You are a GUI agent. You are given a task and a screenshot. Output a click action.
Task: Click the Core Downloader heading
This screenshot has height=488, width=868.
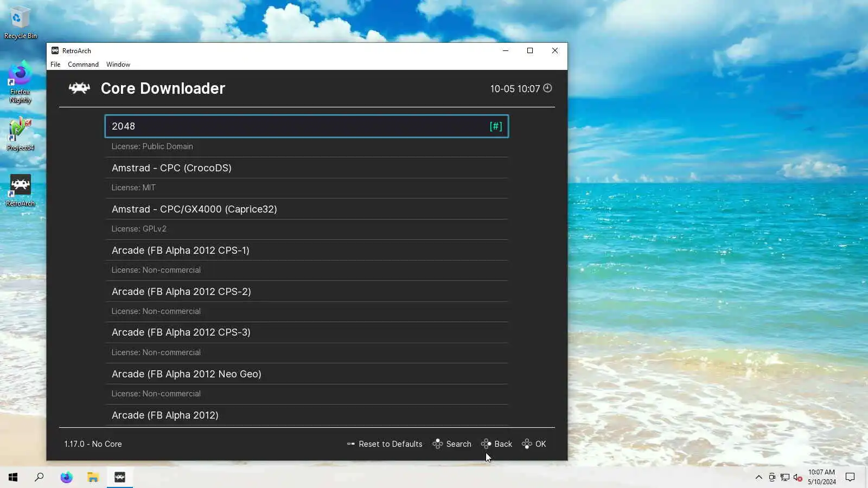(163, 88)
